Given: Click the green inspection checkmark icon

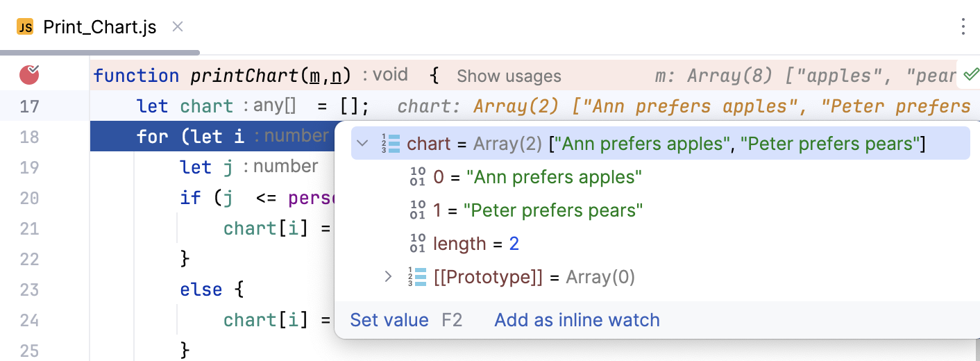Looking at the screenshot, I should 971,74.
